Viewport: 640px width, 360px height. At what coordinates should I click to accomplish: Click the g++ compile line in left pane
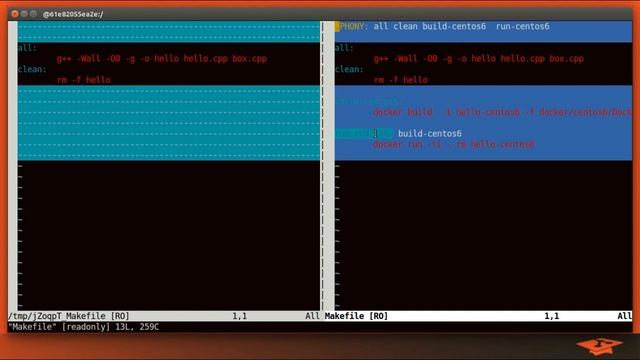[x=162, y=59]
